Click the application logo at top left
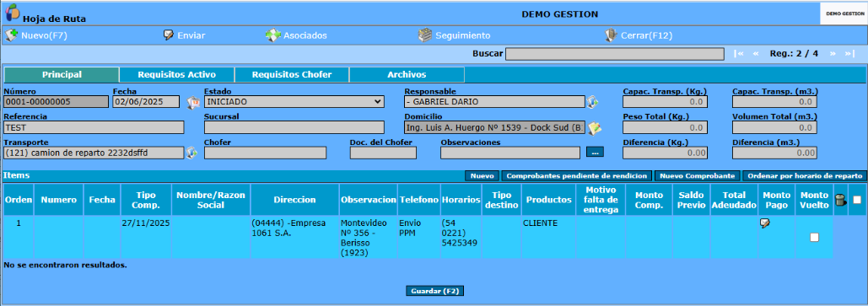Image resolution: width=868 pixels, height=306 pixels. [x=12, y=12]
